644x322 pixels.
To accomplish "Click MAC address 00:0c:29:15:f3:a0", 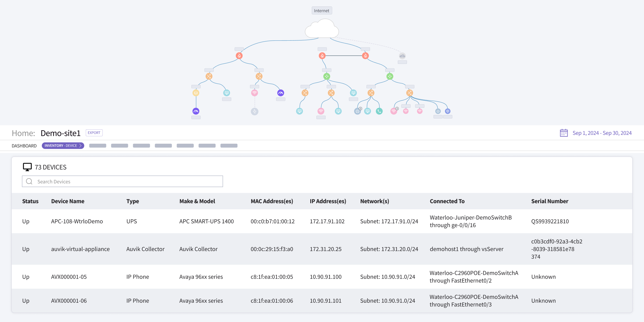I will click(272, 249).
